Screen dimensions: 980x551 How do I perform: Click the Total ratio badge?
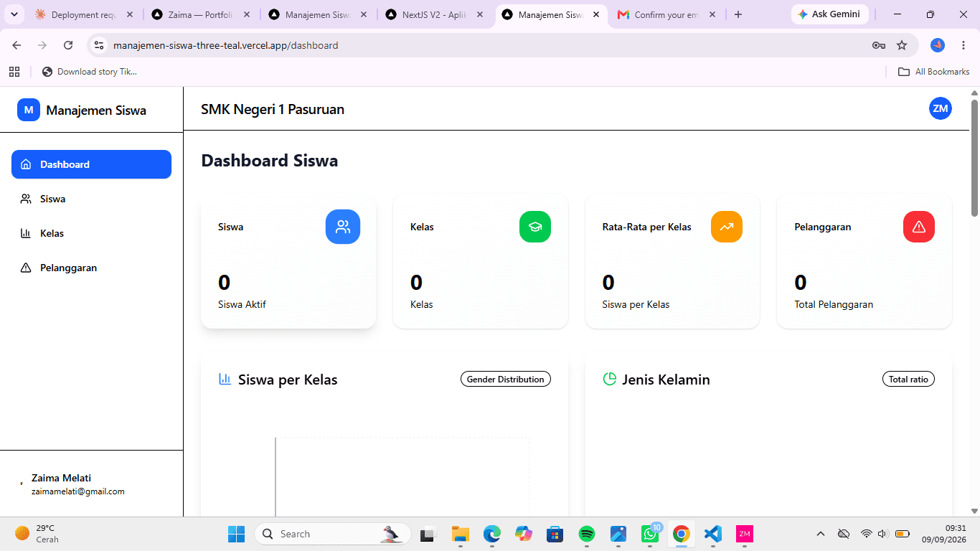[x=908, y=379]
